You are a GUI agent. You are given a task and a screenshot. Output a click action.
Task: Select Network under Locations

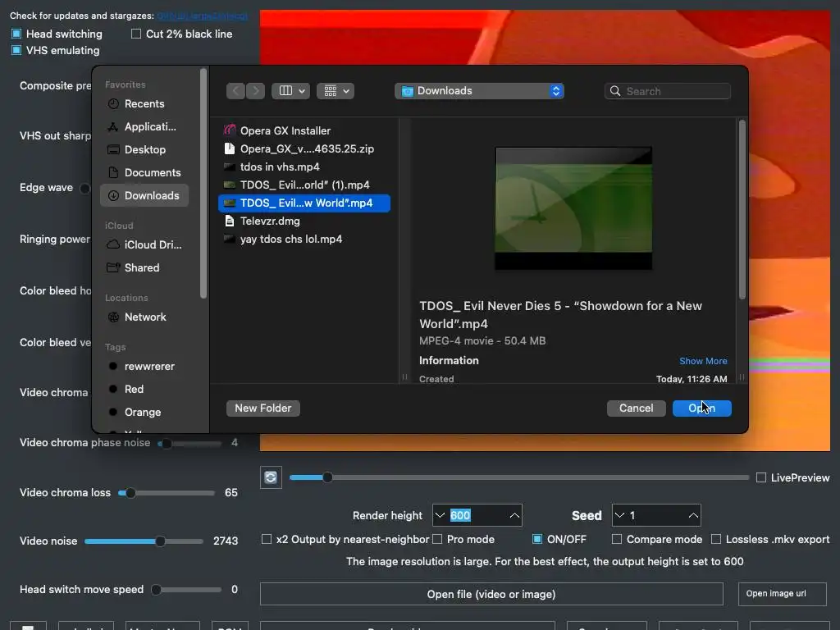(144, 317)
